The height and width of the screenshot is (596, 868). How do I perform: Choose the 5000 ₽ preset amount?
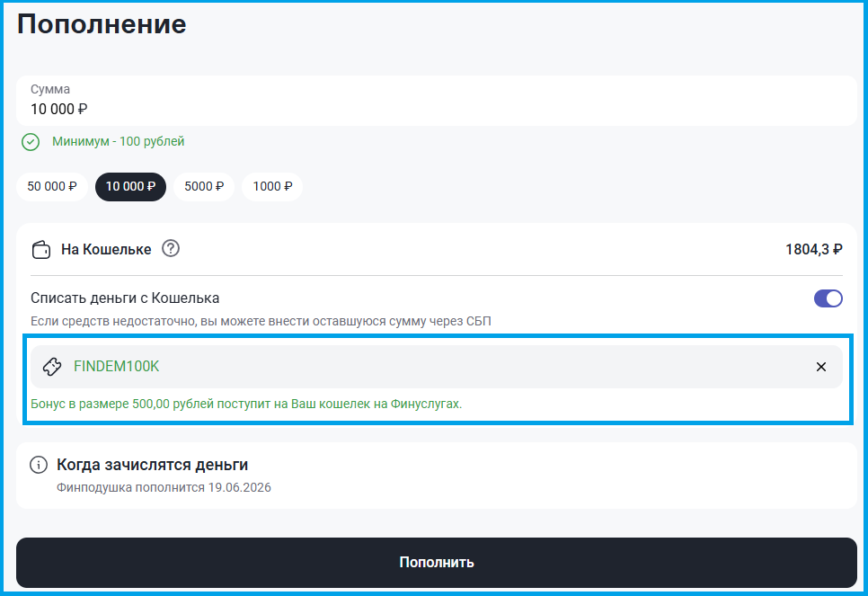(204, 187)
